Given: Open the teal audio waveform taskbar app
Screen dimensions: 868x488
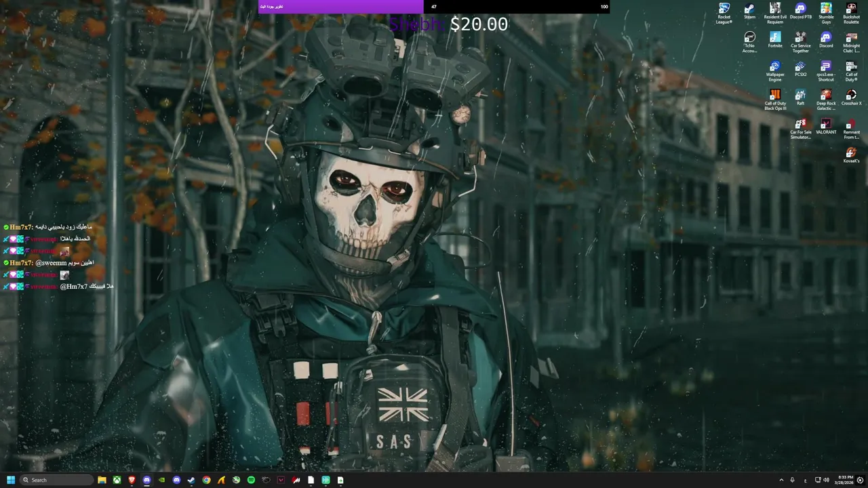Looking at the screenshot, I should (325, 480).
